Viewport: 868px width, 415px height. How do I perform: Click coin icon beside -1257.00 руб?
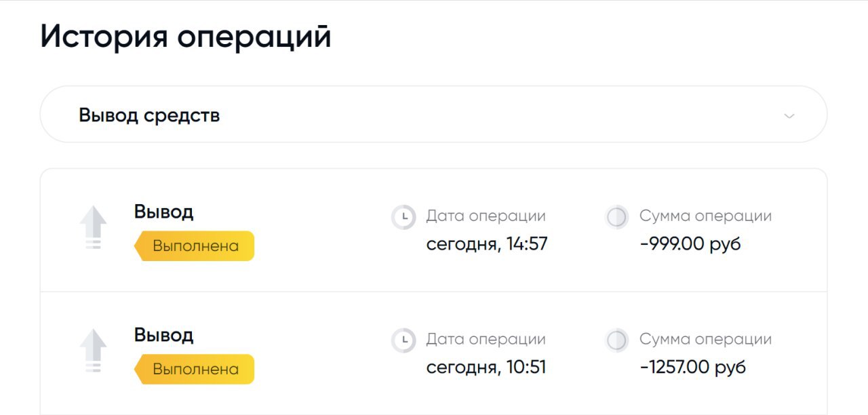click(x=616, y=341)
